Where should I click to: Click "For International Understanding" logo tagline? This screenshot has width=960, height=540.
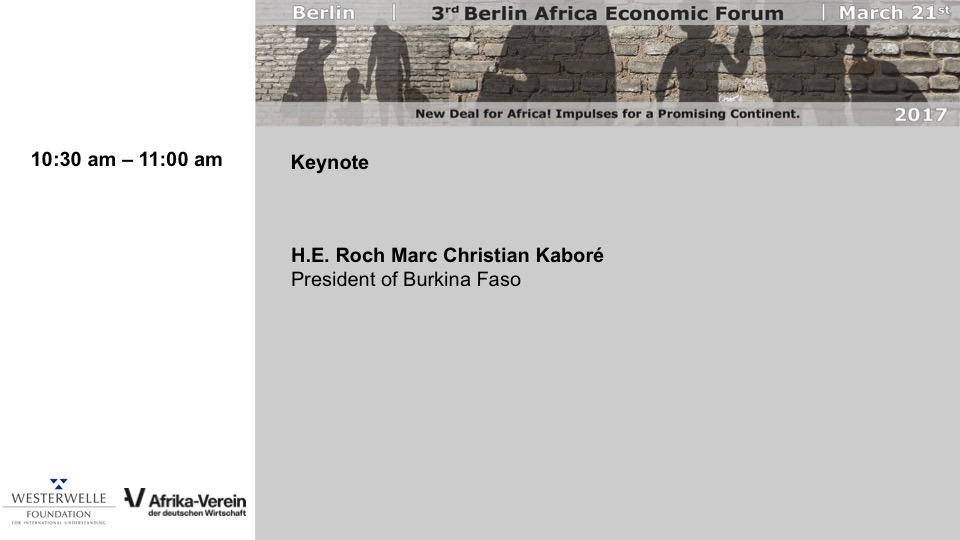coord(59,523)
